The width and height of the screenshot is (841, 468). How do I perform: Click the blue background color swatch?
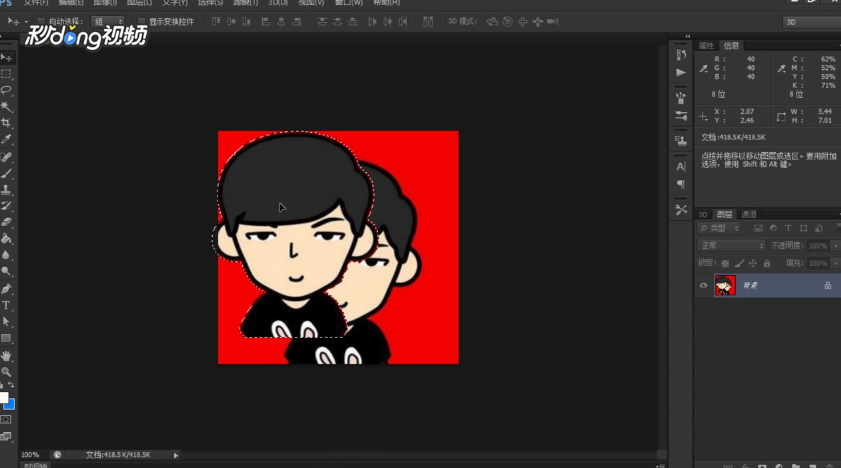pos(10,404)
